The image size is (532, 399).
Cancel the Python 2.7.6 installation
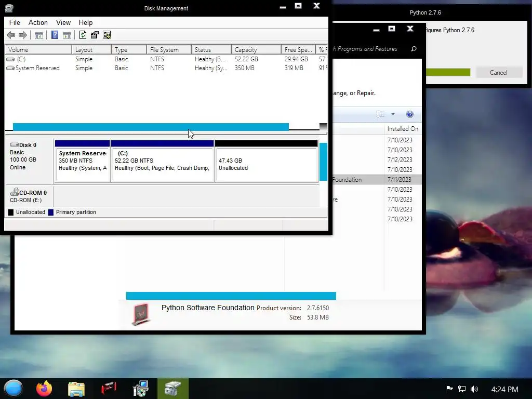[x=498, y=73]
